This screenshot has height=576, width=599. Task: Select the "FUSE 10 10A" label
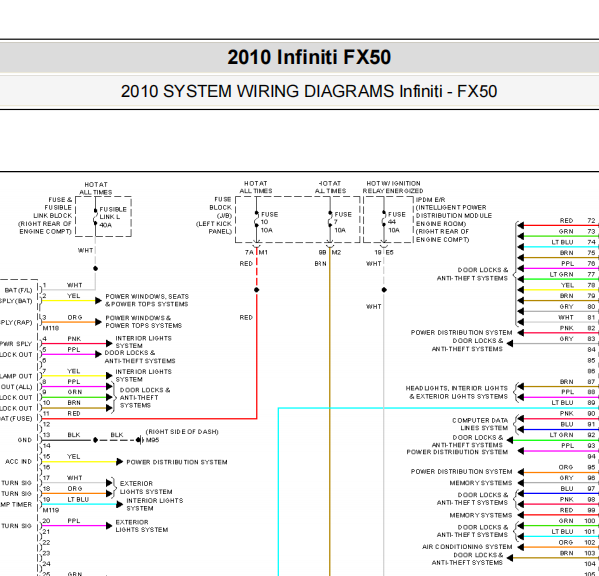click(269, 222)
